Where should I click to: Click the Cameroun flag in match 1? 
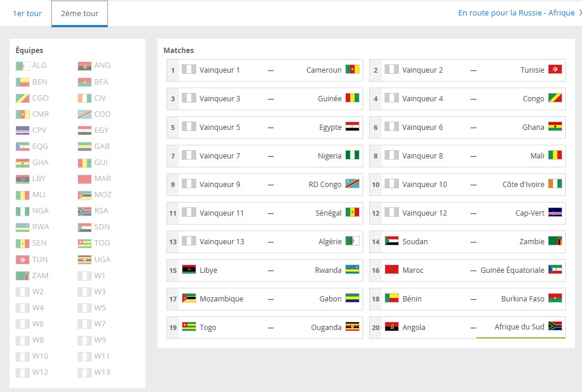(352, 70)
